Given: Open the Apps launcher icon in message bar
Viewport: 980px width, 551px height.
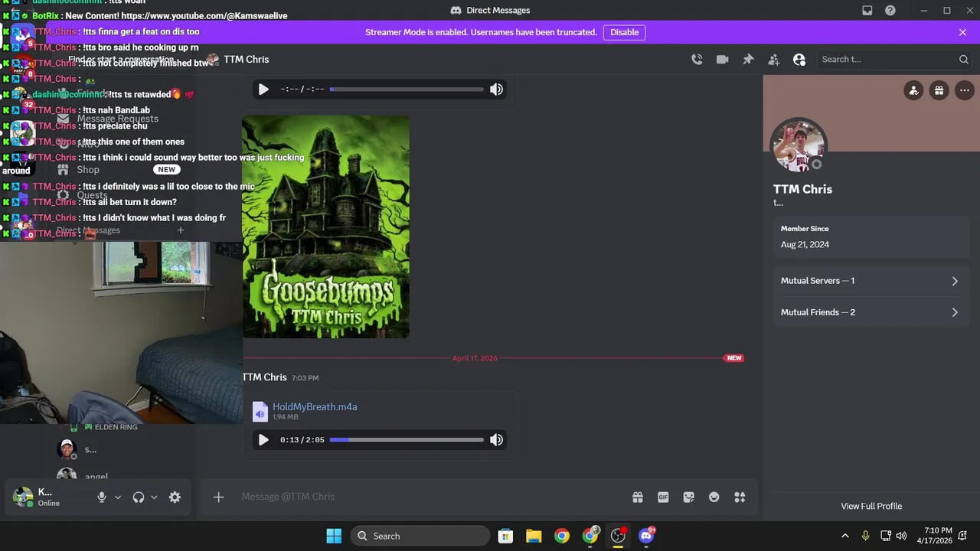Looking at the screenshot, I should point(740,497).
